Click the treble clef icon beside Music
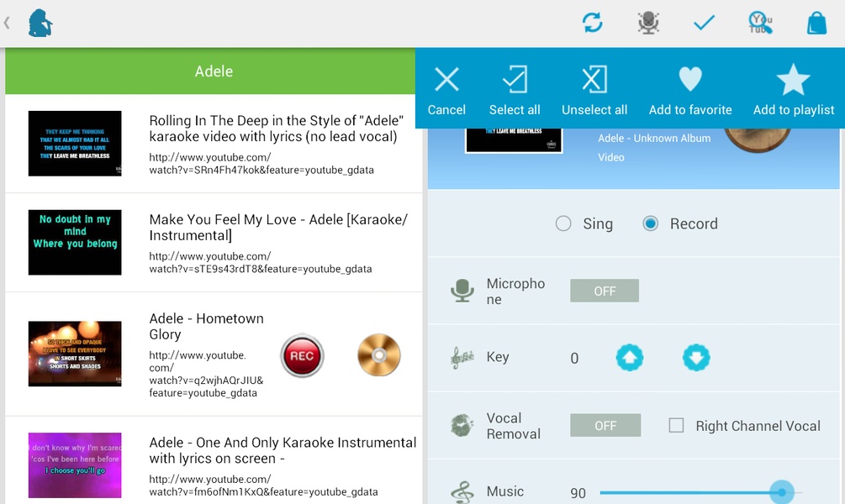The height and width of the screenshot is (504, 845). pos(462,492)
